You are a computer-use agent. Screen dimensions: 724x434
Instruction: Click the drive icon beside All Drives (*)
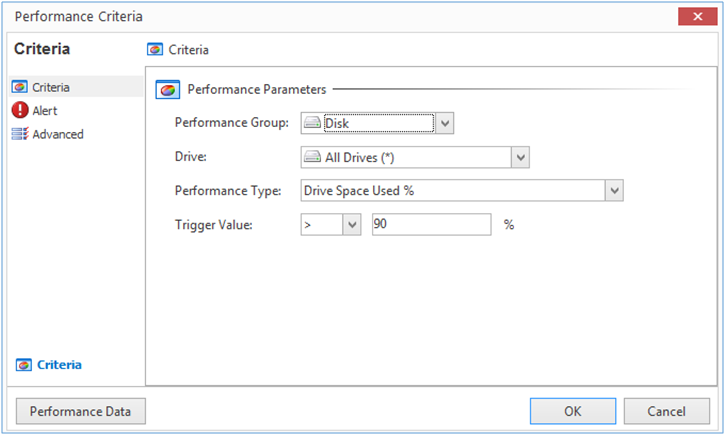(312, 157)
